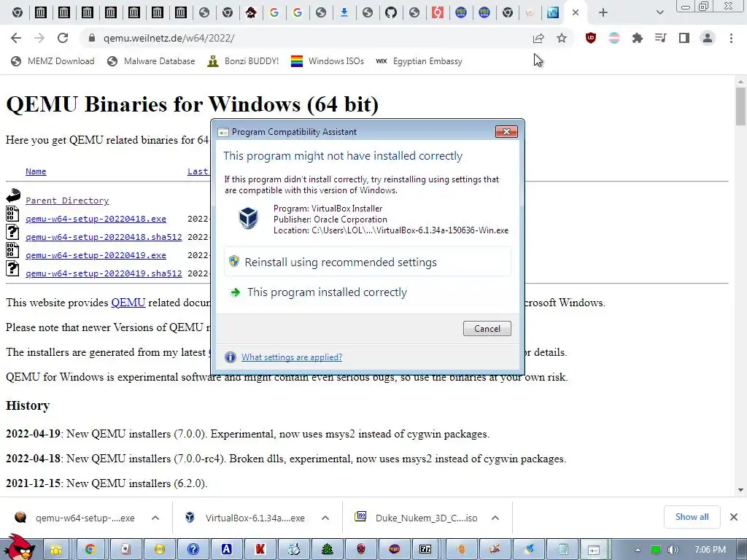The height and width of the screenshot is (560, 747).
Task: Open the tab search chevron
Action: tap(659, 12)
